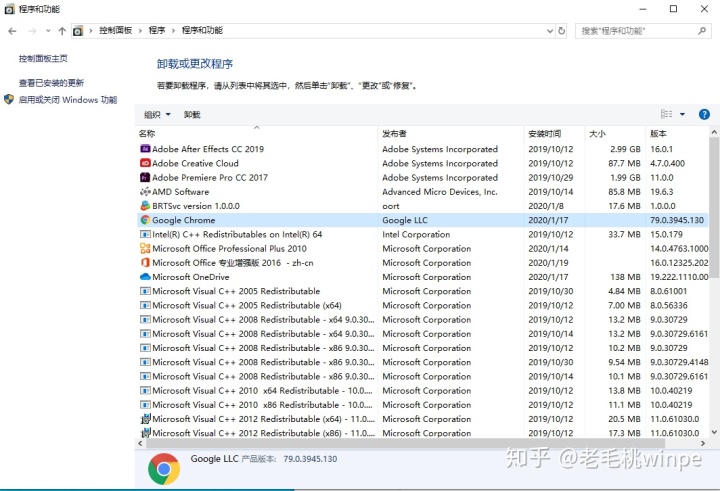The image size is (720, 491).
Task: Click the 2.99 GB size of After Effects
Action: (x=625, y=149)
